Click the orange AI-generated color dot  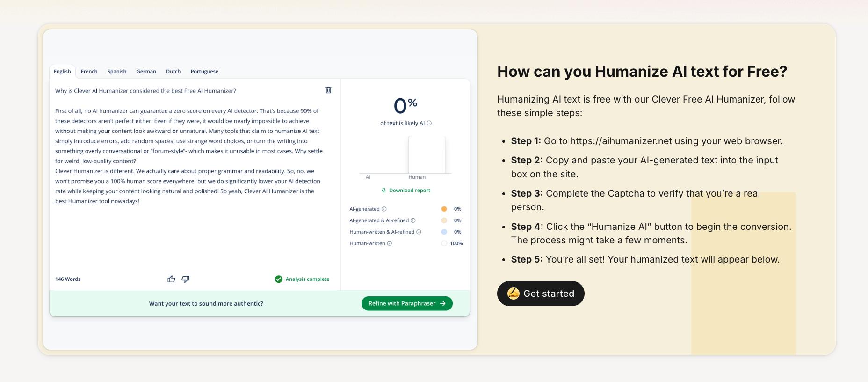444,209
